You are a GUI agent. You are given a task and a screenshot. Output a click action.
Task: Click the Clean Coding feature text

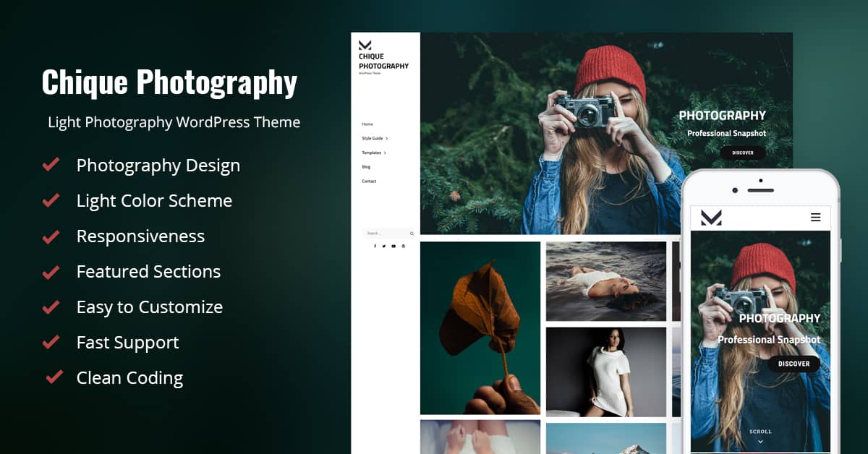click(129, 378)
